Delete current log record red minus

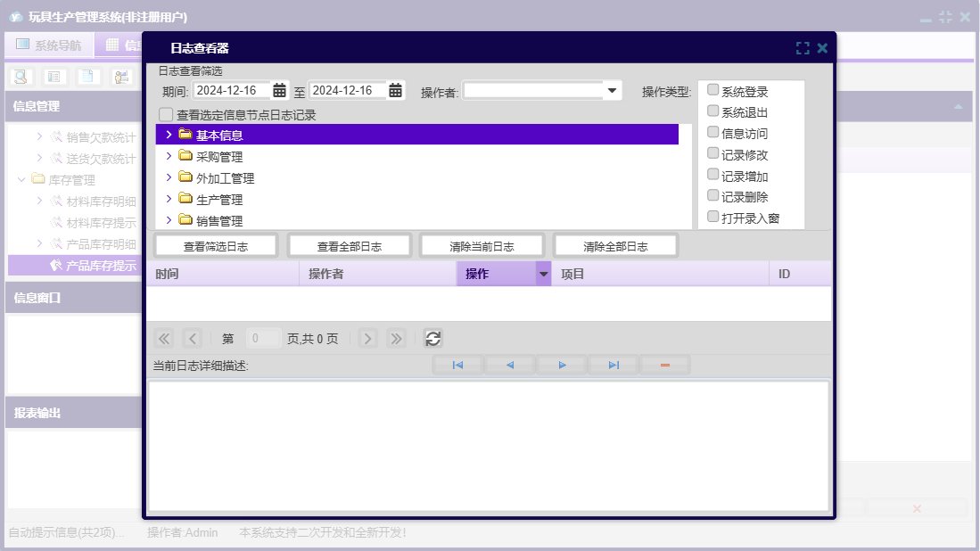click(664, 366)
